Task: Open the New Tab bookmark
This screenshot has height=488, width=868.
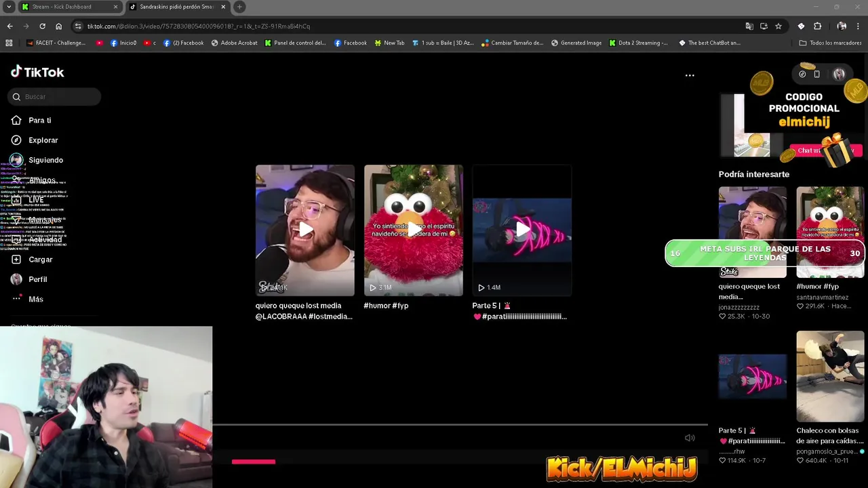Action: click(389, 43)
